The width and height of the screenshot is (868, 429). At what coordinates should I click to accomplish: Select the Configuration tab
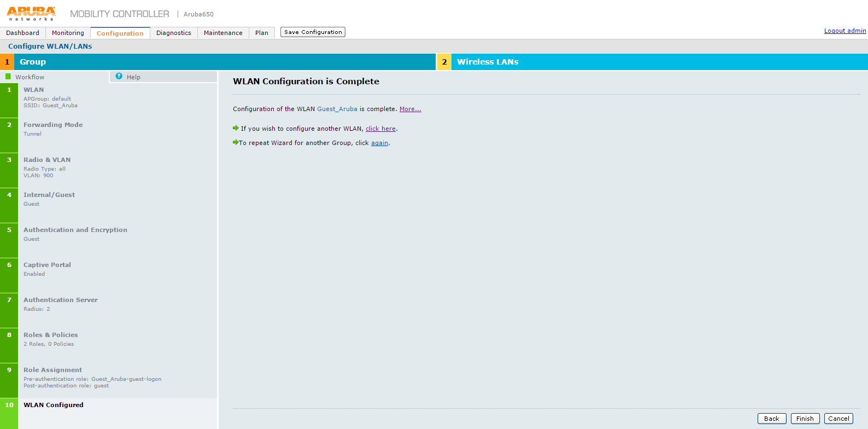point(120,33)
